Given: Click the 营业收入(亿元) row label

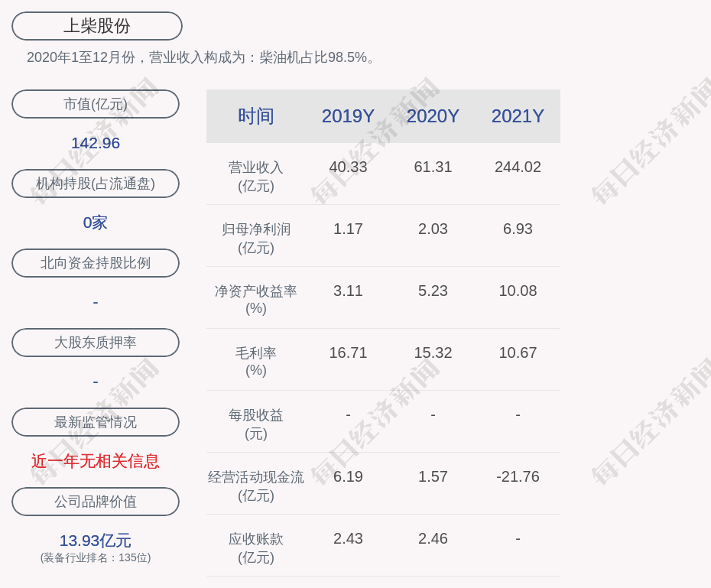Looking at the screenshot, I should [x=256, y=177].
